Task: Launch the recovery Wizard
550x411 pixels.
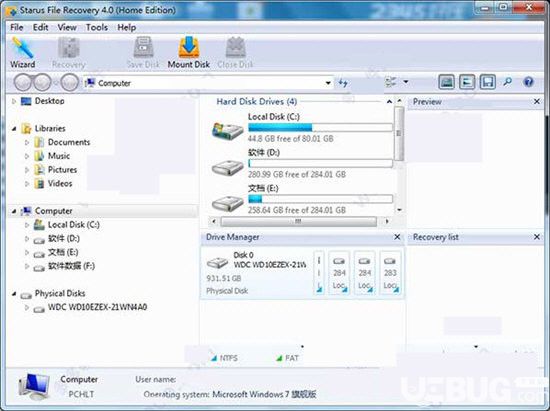Action: pyautogui.click(x=22, y=52)
